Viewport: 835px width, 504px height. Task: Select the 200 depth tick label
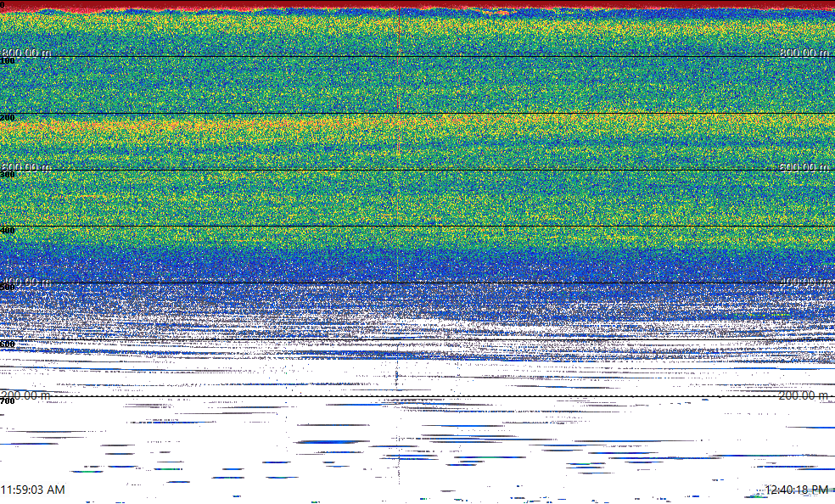pos(8,118)
